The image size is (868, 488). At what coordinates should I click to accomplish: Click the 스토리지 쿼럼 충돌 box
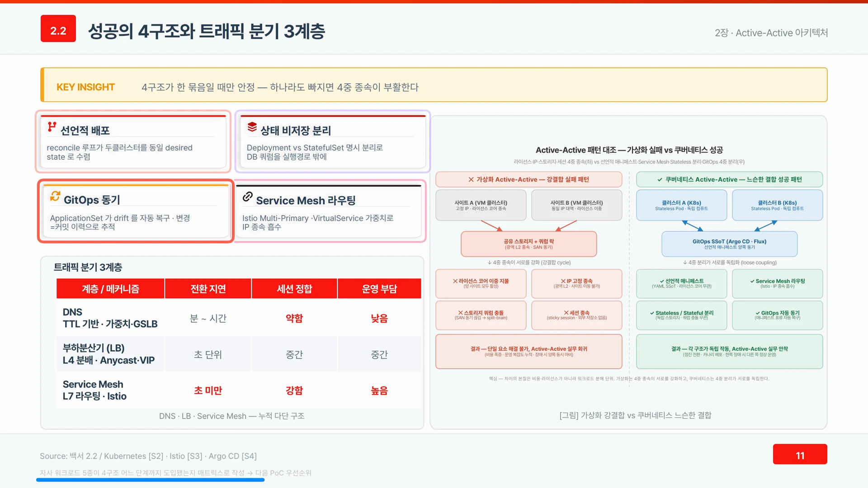(481, 315)
